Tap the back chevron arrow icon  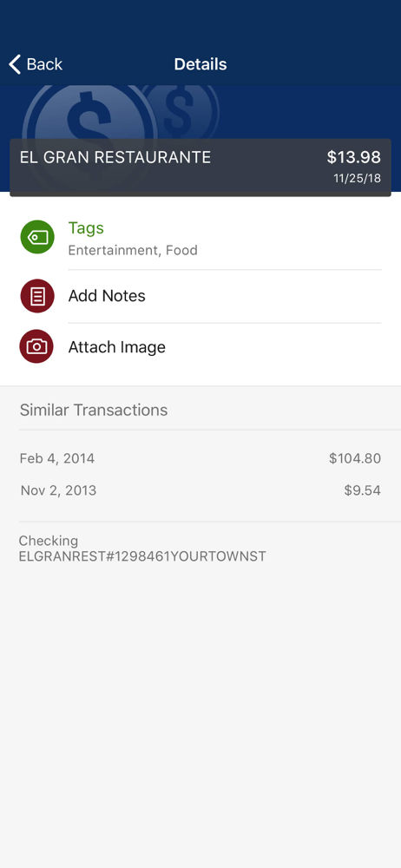[15, 64]
